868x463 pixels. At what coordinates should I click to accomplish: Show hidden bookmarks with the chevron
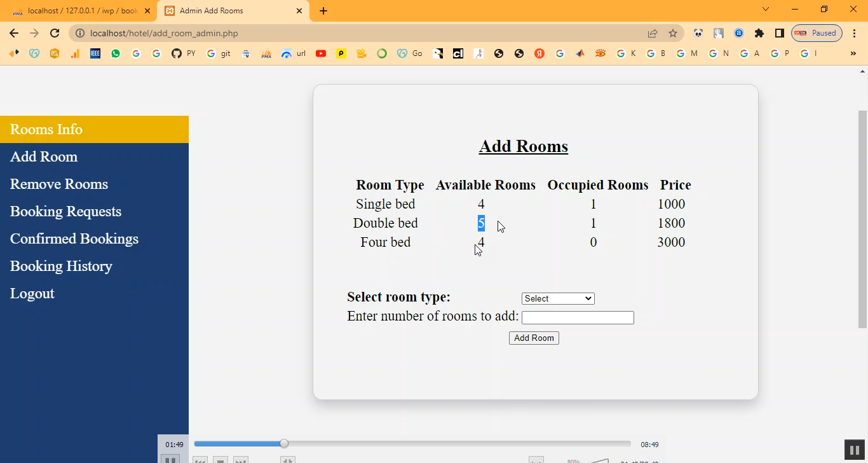[853, 53]
